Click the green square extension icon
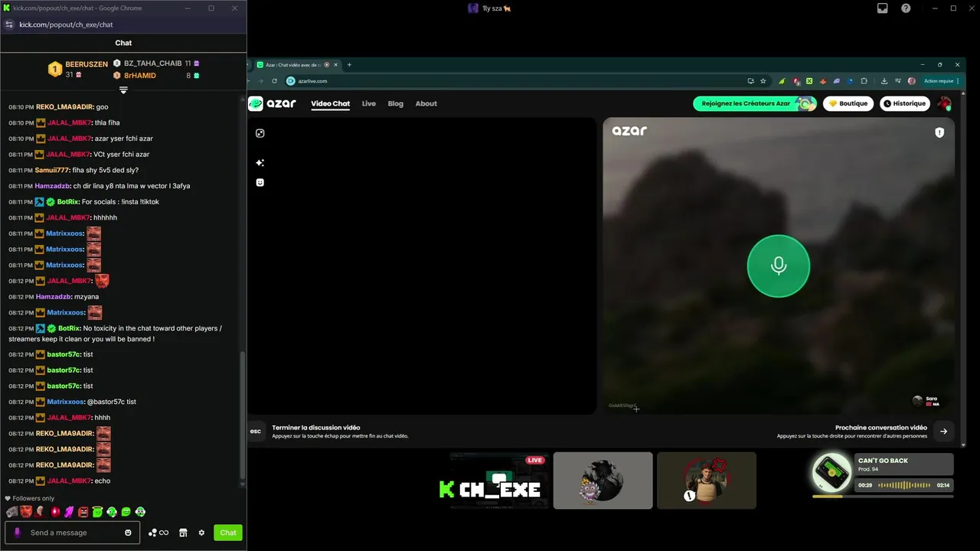The image size is (980, 551). (x=809, y=80)
